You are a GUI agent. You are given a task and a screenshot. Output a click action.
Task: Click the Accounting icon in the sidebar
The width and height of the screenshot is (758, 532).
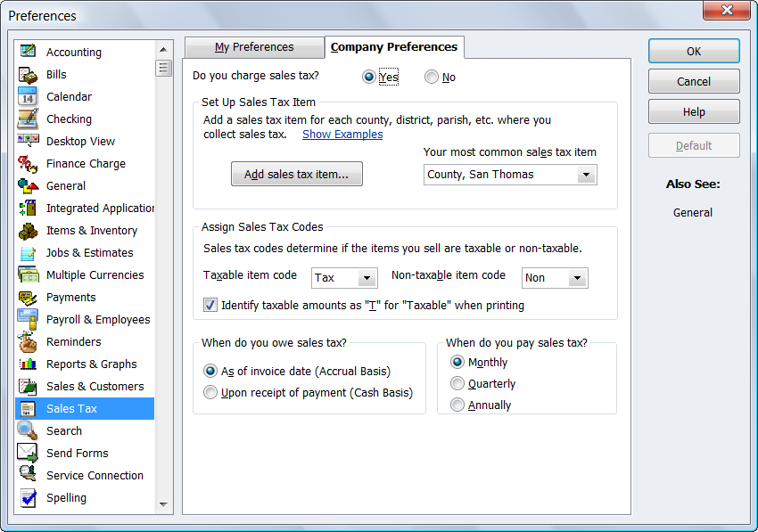28,52
